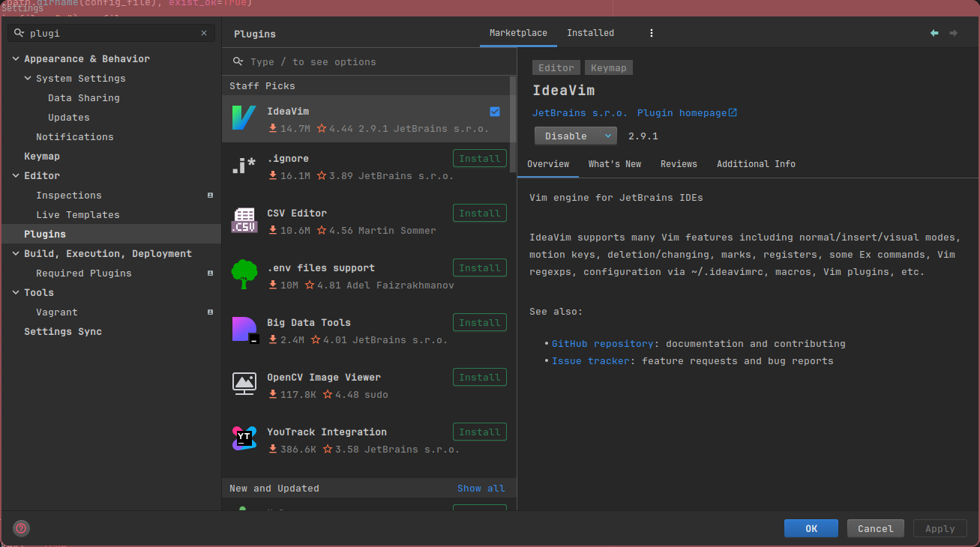Click the IdeaVim plugin logo icon
980x547 pixels.
(x=244, y=118)
